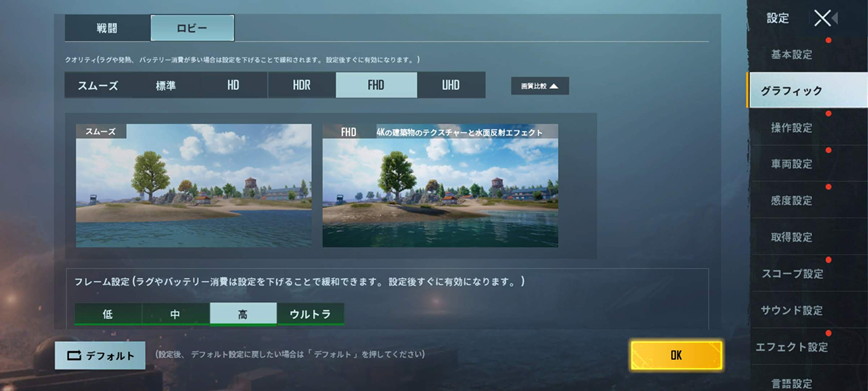Select 標準 graphics quality
This screenshot has height=391, width=868.
pyautogui.click(x=166, y=86)
